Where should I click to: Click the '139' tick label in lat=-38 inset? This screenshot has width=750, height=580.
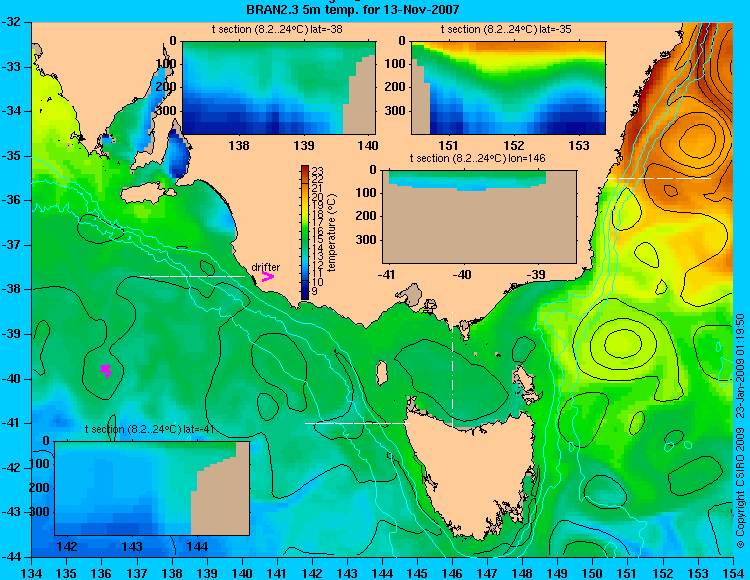(x=304, y=145)
